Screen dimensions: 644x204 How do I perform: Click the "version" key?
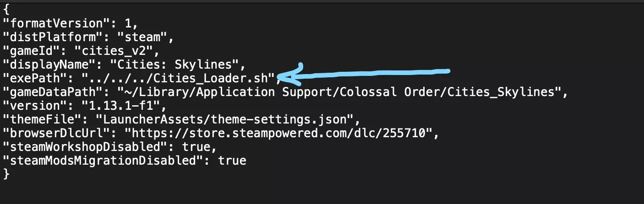(x=36, y=105)
